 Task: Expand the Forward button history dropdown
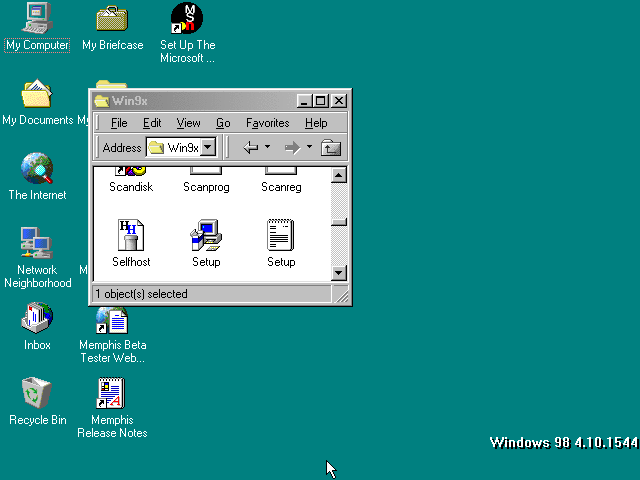(309, 146)
